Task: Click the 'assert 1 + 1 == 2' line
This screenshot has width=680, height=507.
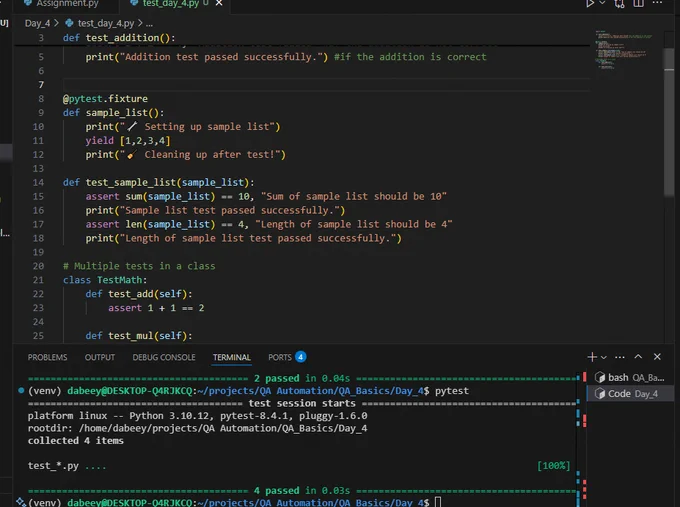Action: pyautogui.click(x=156, y=308)
